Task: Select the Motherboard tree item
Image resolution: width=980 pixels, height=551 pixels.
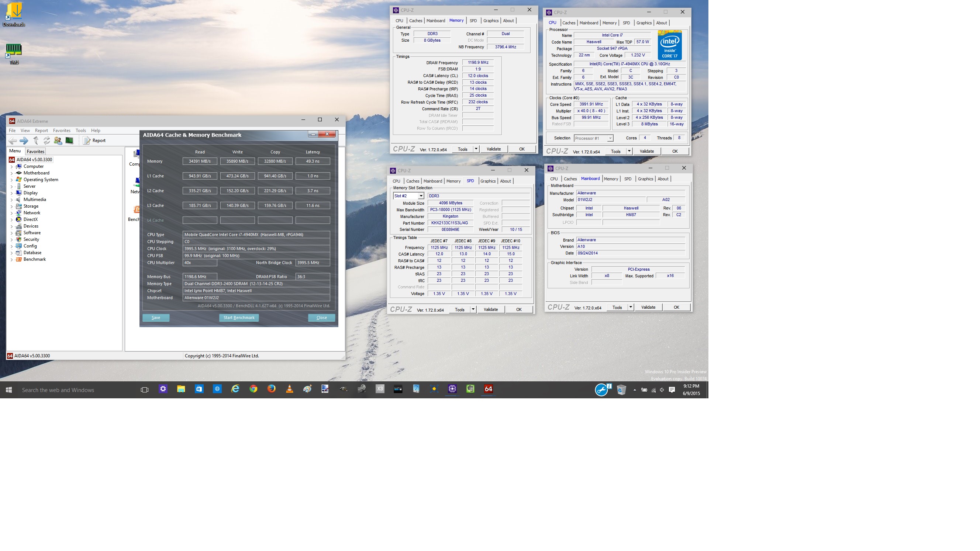Action: [x=37, y=173]
